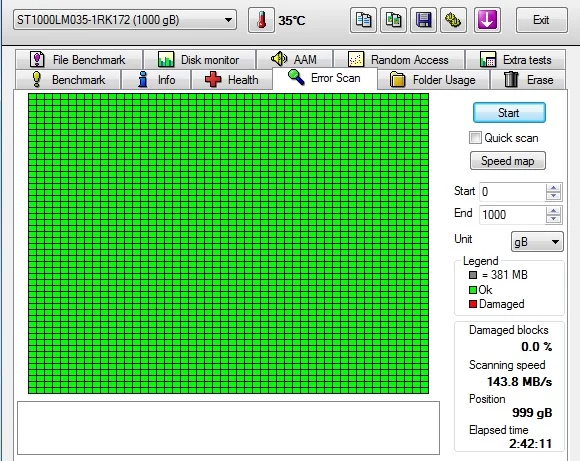Click the floppy disk save screenshot icon
The height and width of the screenshot is (461, 580).
coord(424,20)
